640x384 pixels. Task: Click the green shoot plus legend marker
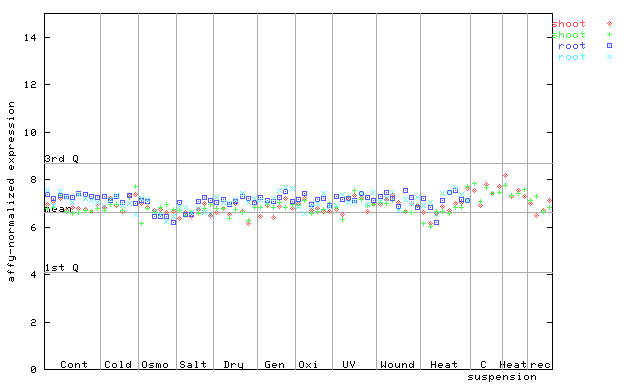[609, 35]
